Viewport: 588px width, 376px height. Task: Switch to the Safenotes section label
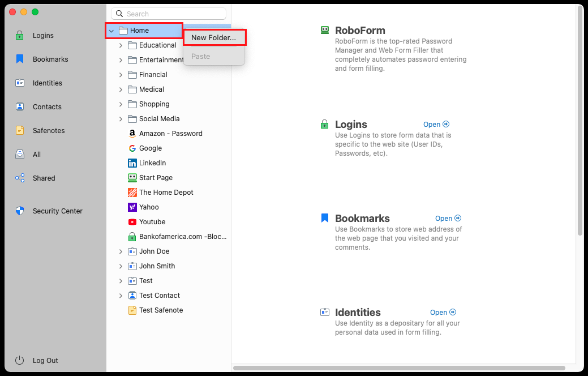49,131
